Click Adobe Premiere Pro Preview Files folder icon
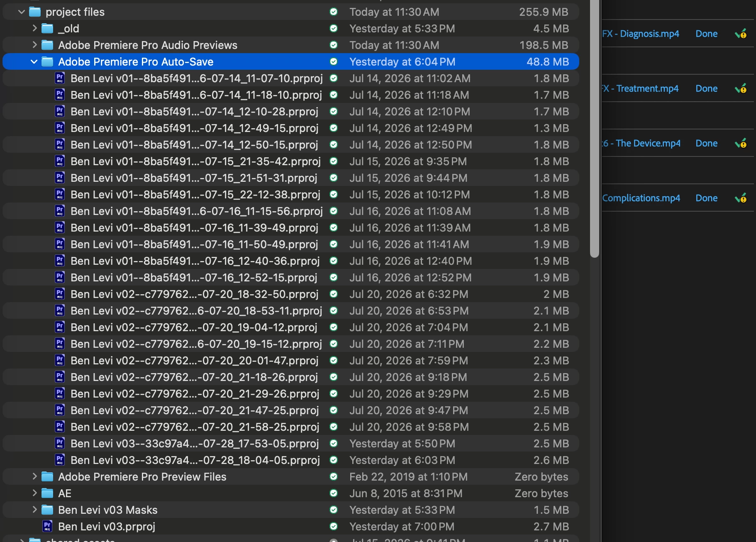The height and width of the screenshot is (542, 756). (47, 477)
